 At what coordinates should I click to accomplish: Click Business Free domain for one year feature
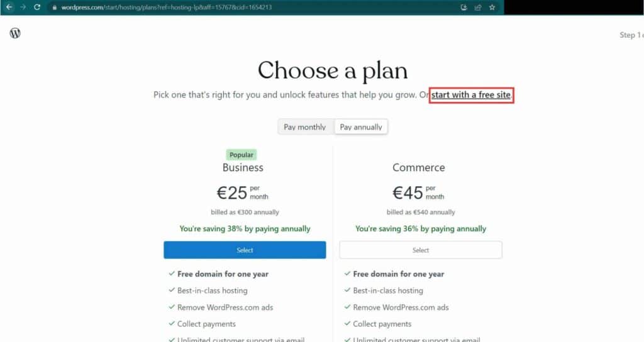tap(223, 274)
